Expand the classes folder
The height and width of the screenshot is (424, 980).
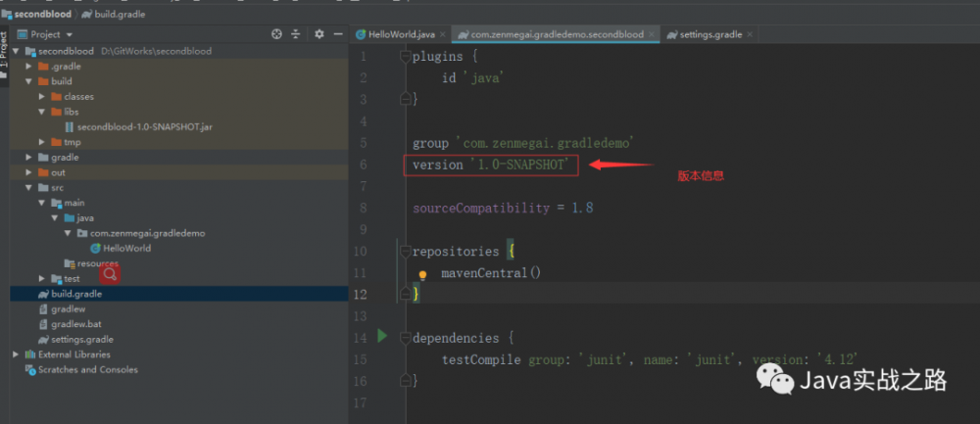41,97
